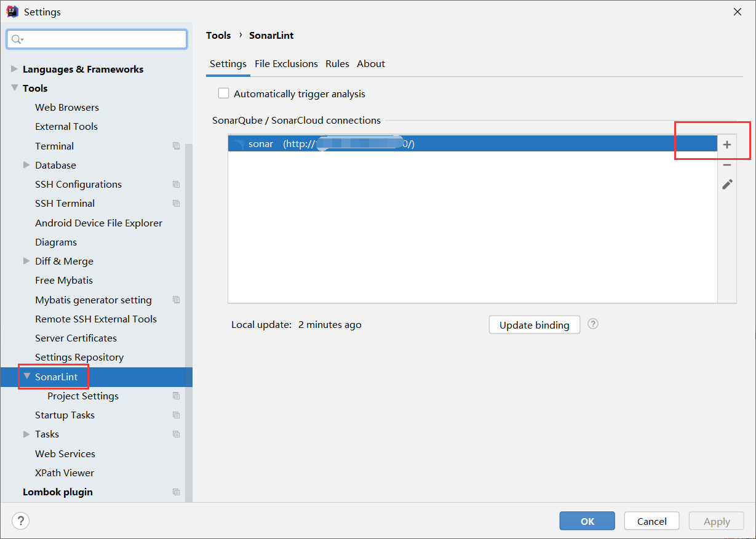Screen dimensions: 756x539
Task: Expand the Diff & Merge node
Action: [26, 261]
